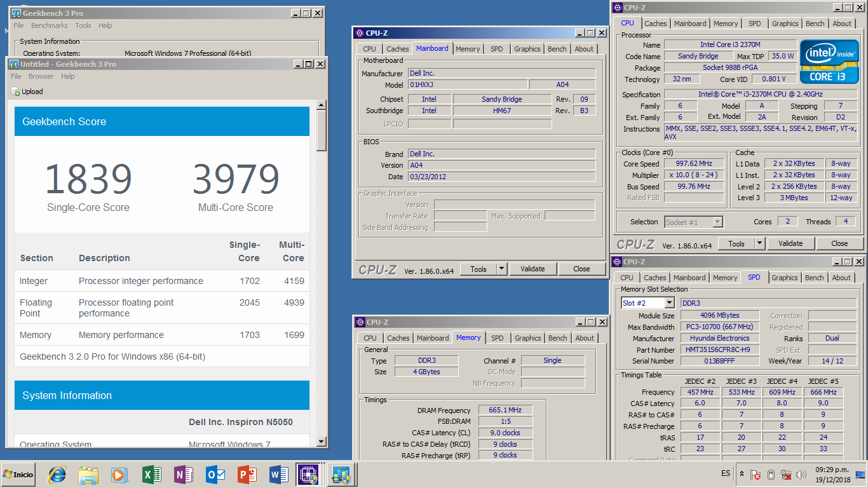Open Word from the taskbar
Screen dimensions: 868x488
[278, 475]
